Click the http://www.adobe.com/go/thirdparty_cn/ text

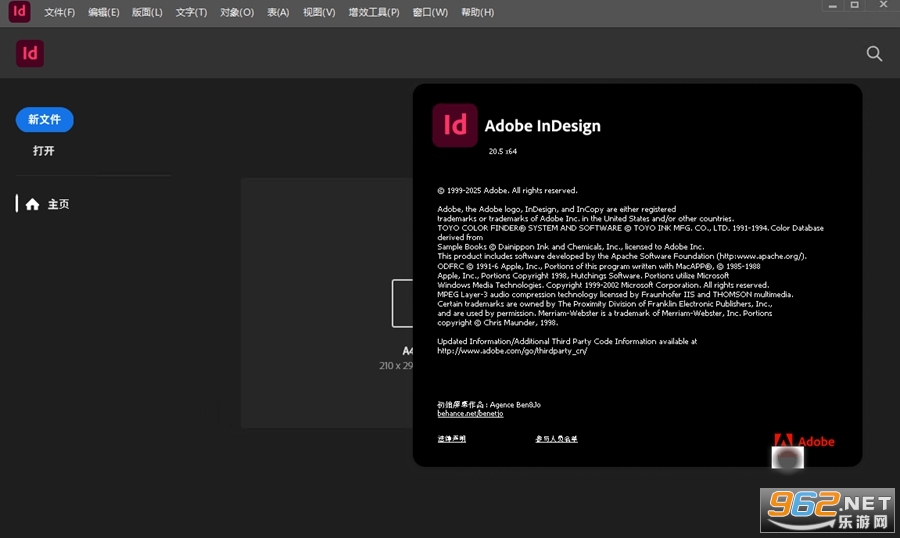pos(512,351)
